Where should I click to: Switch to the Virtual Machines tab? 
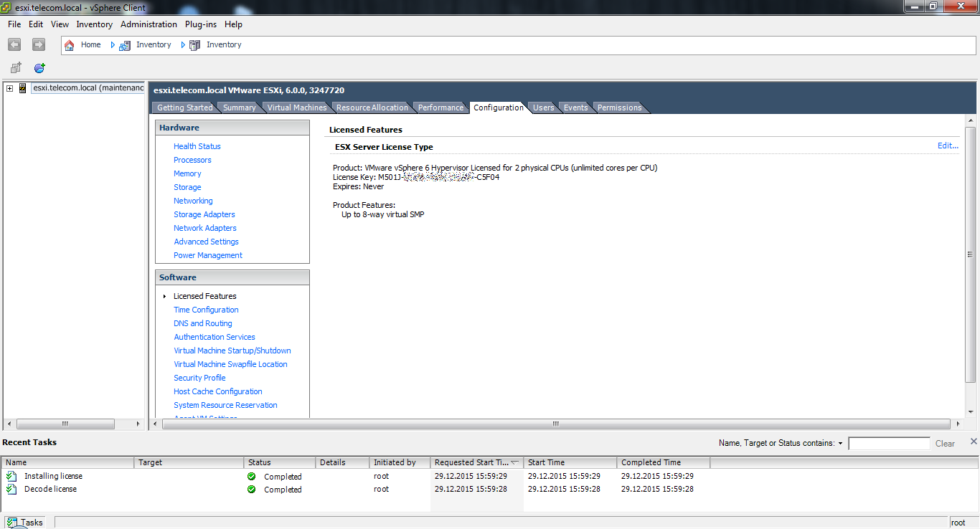pyautogui.click(x=296, y=108)
